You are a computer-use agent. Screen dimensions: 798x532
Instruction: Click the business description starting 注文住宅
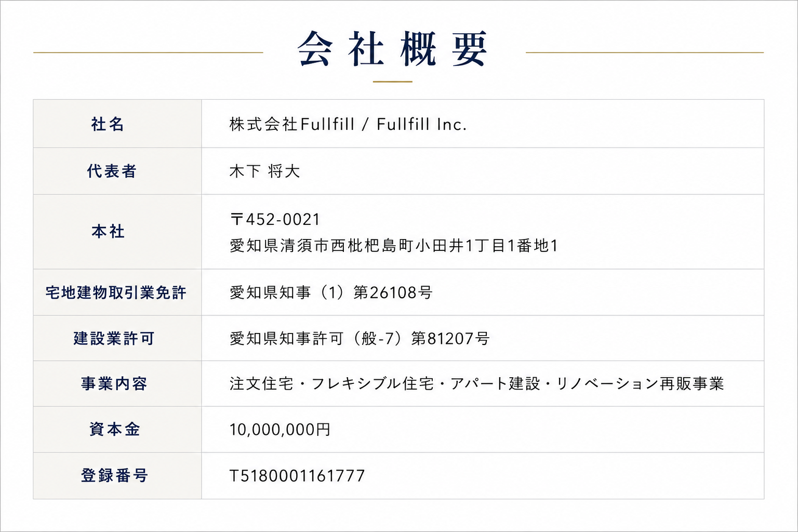pos(476,383)
